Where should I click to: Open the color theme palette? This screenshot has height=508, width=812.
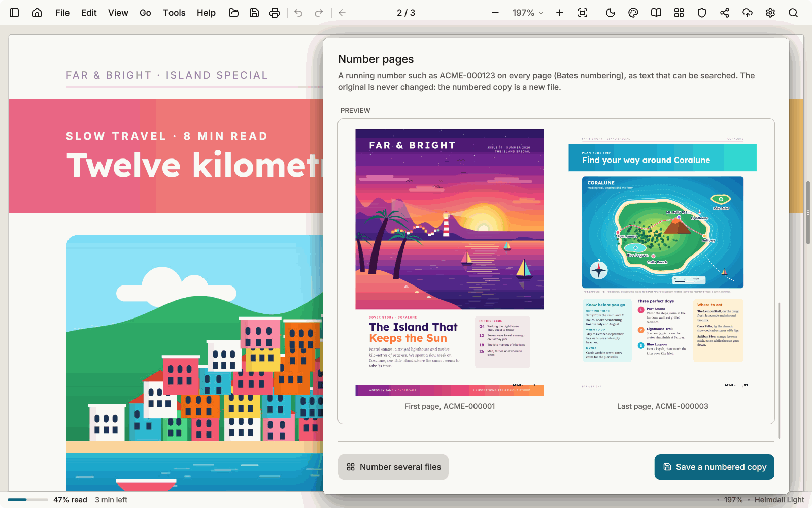pos(633,13)
